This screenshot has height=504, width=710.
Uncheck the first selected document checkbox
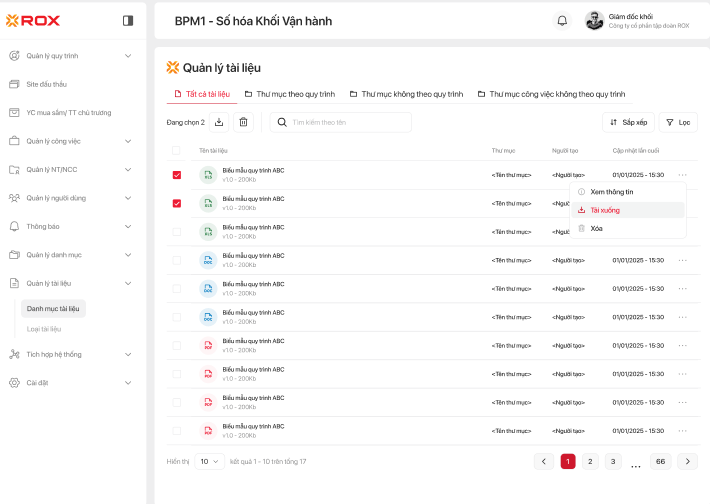(x=177, y=175)
